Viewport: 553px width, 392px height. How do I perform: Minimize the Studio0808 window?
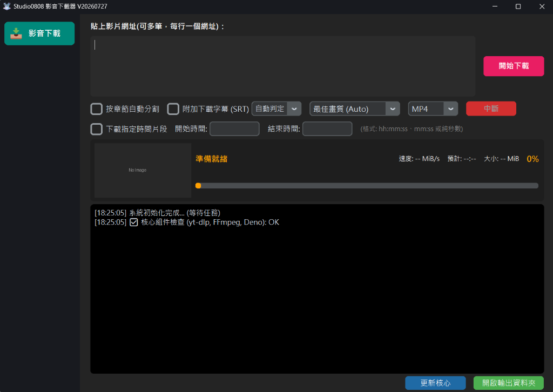coord(495,6)
